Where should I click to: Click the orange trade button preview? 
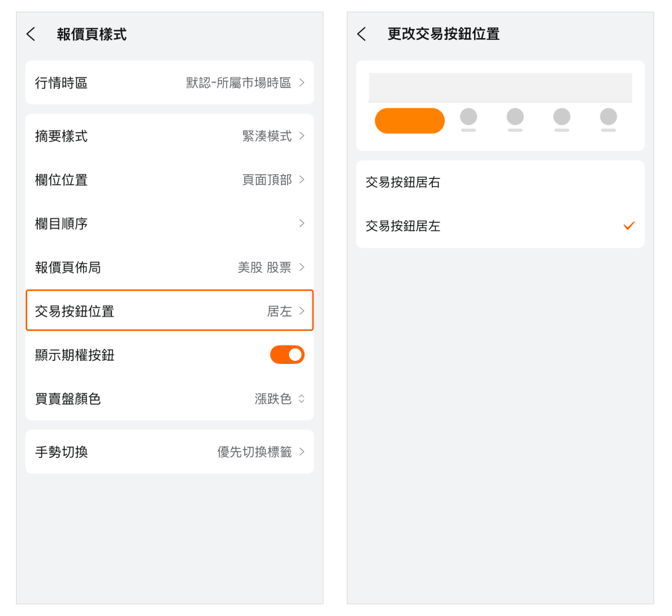[409, 120]
